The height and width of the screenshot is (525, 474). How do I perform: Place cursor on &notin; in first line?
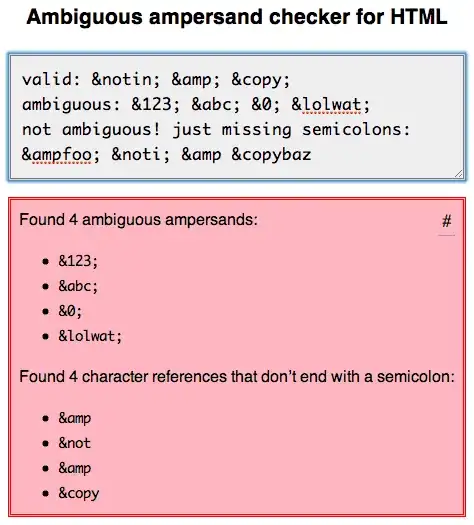[126, 80]
